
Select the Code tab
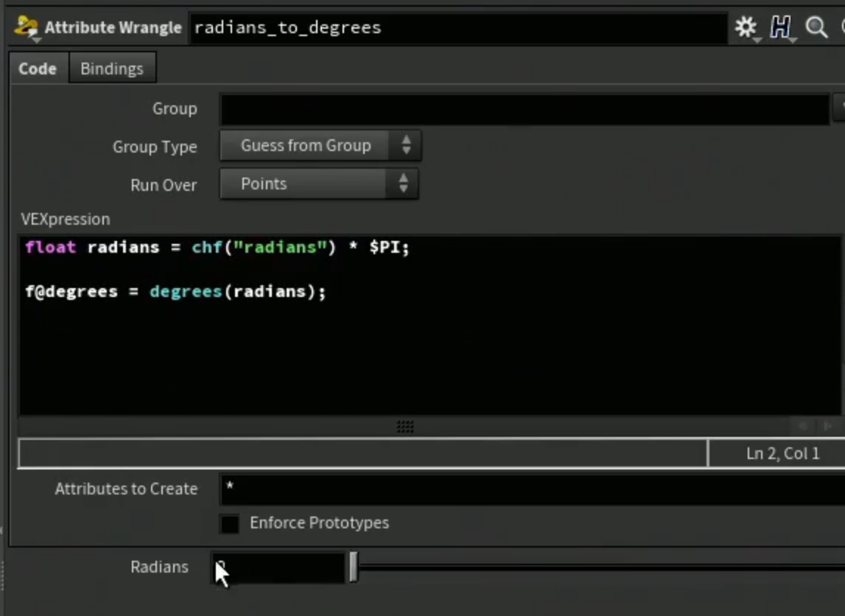[38, 69]
